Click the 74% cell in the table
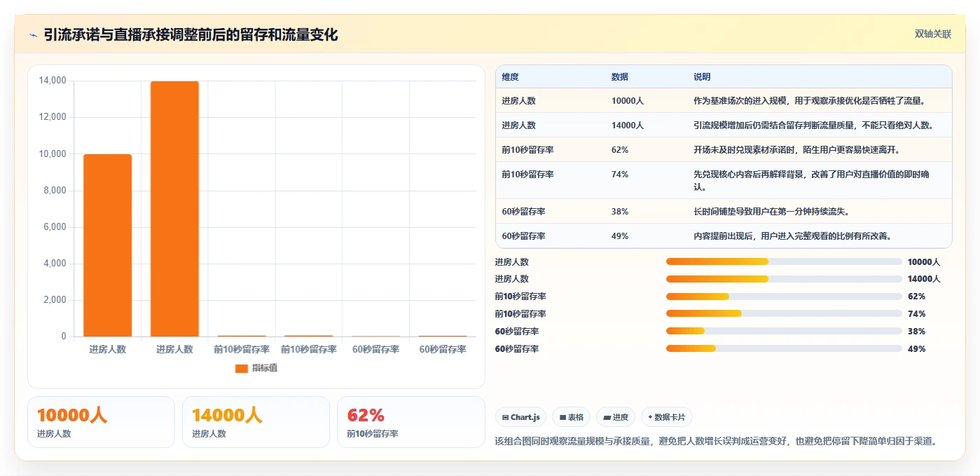980x476 pixels. click(x=620, y=175)
